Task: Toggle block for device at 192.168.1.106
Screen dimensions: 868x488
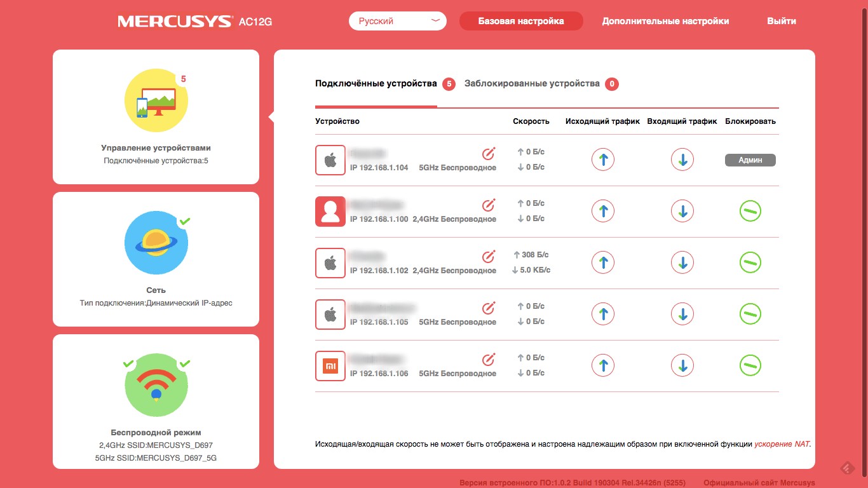Action: pos(750,365)
